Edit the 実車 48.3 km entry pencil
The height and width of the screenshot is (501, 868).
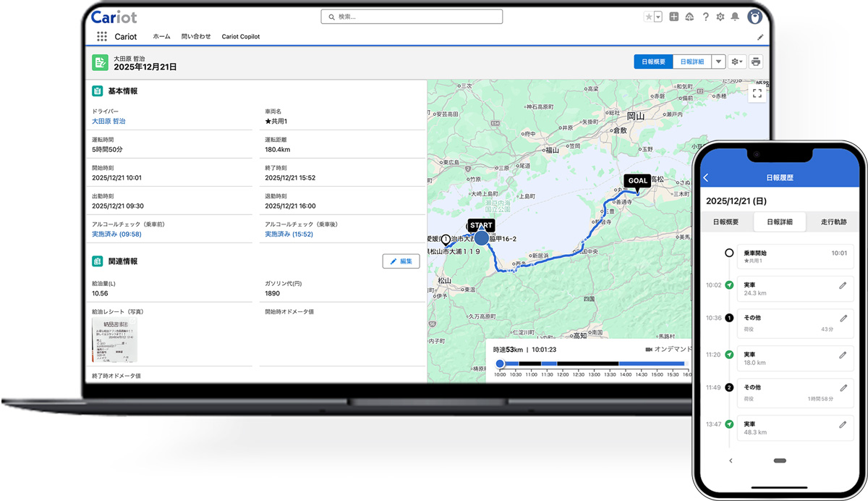(843, 424)
